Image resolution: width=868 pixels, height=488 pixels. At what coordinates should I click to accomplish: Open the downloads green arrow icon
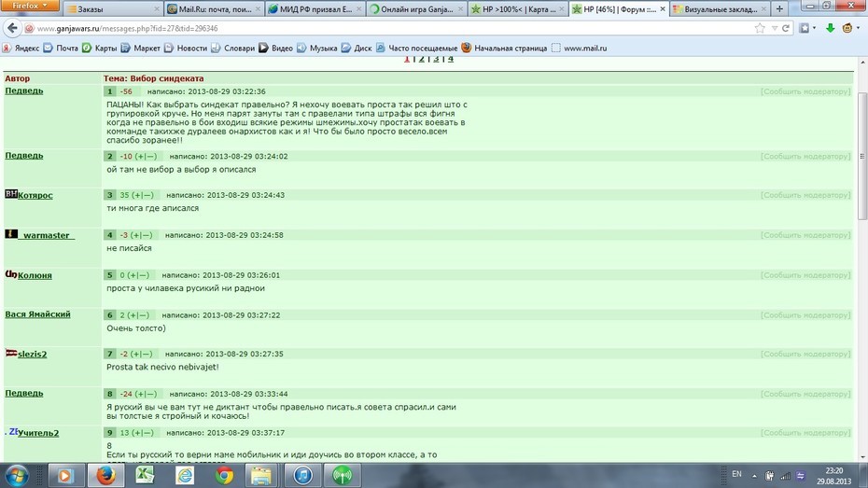[x=830, y=28]
